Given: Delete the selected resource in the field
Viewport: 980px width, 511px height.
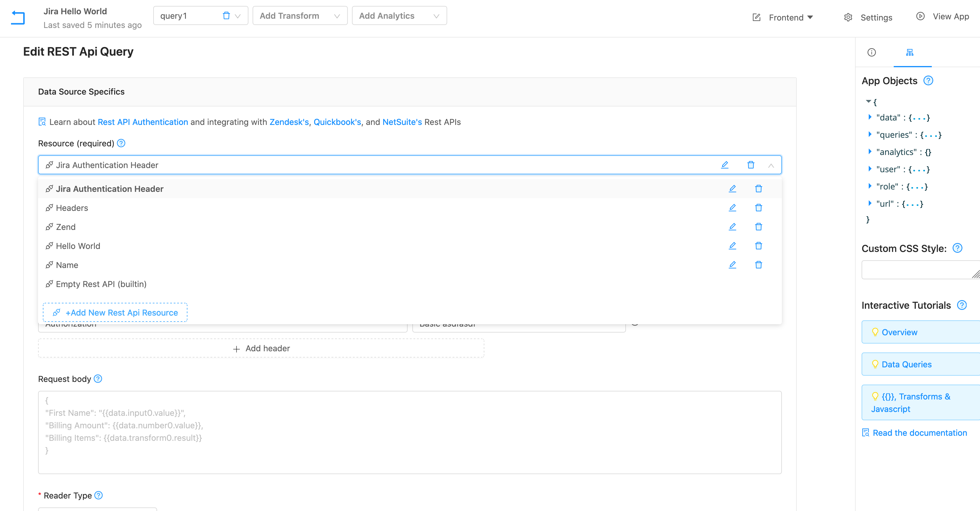Looking at the screenshot, I should coord(751,164).
